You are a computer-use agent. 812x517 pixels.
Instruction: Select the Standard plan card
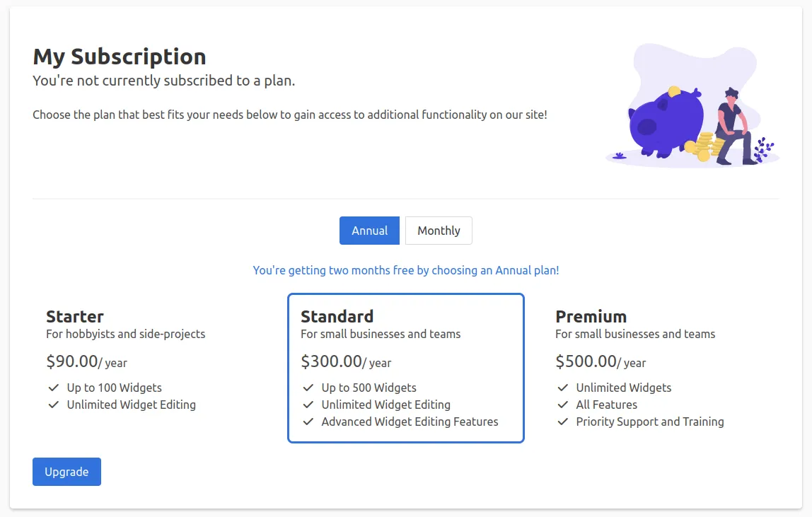coord(405,368)
